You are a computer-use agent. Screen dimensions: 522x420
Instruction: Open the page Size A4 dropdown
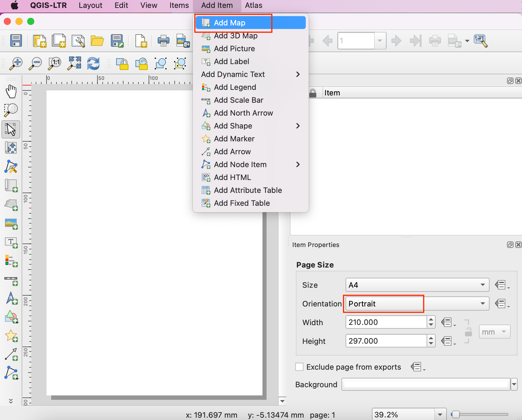(x=417, y=285)
